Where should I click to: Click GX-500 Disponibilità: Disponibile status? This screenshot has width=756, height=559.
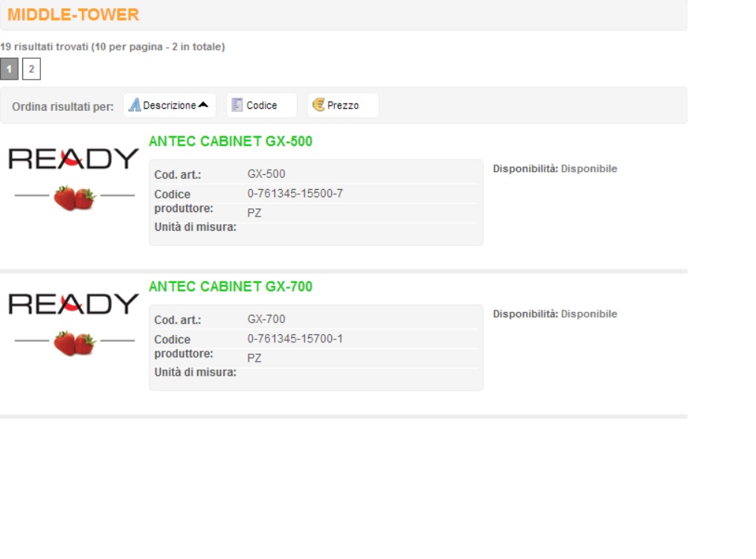point(555,169)
